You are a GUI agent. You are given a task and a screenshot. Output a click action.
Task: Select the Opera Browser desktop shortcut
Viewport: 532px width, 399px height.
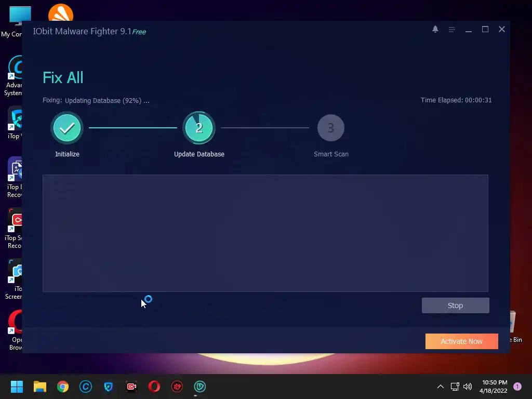coord(15,330)
